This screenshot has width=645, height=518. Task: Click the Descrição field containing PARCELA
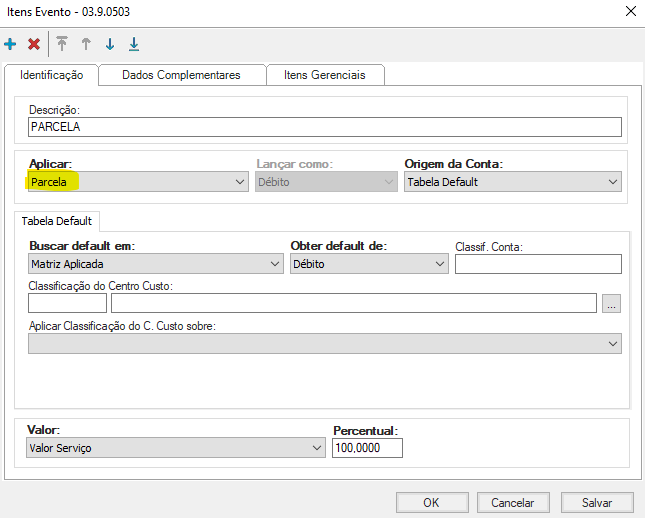tap(325, 127)
